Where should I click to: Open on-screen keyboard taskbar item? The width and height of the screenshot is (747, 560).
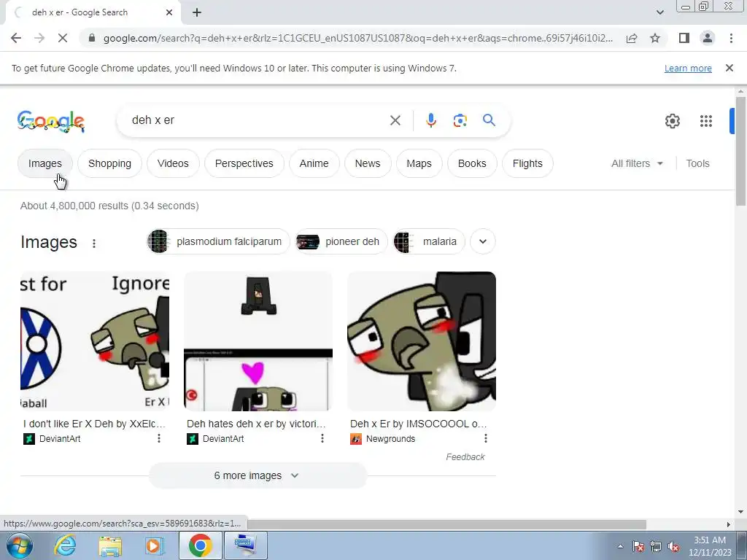point(245,545)
